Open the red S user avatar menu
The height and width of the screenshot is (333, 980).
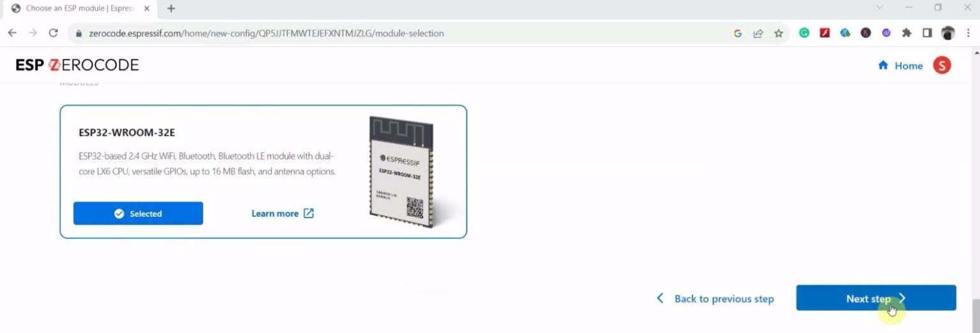click(x=942, y=65)
